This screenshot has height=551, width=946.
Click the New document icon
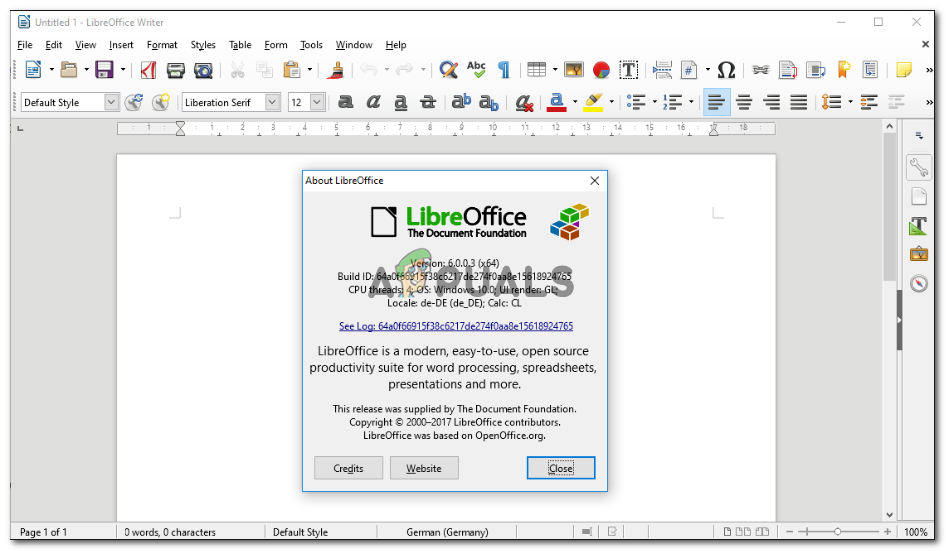33,70
